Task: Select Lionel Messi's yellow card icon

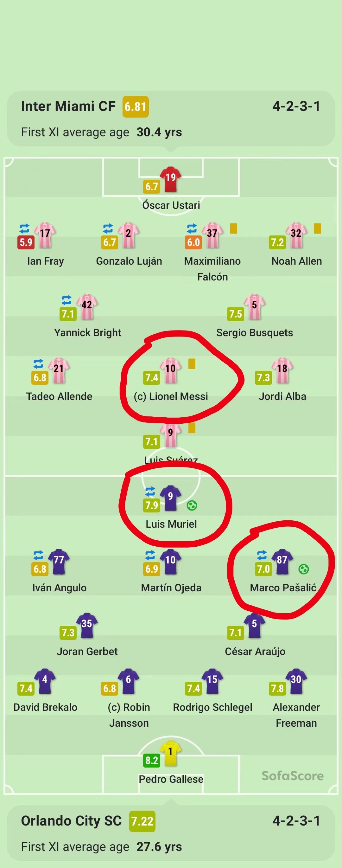Action: (192, 364)
